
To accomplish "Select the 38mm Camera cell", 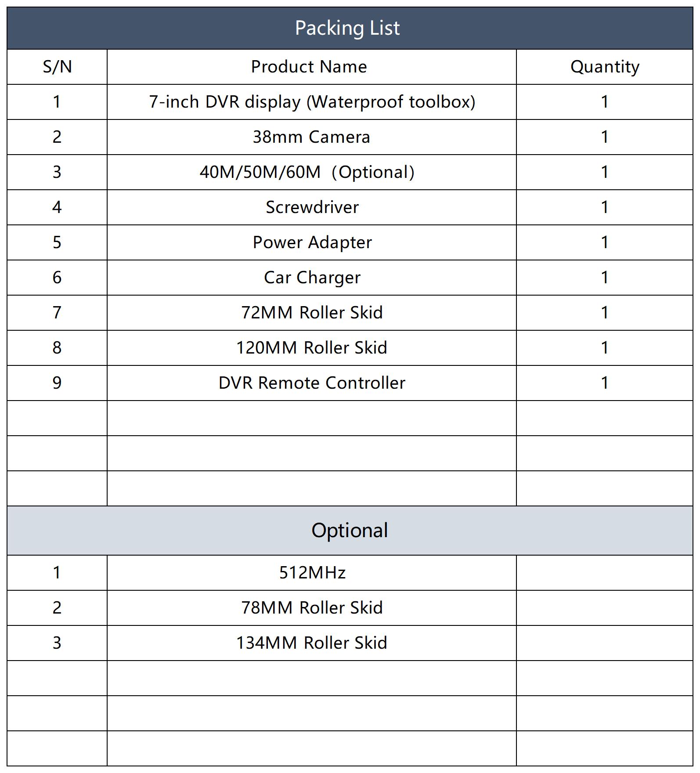I will [x=312, y=137].
